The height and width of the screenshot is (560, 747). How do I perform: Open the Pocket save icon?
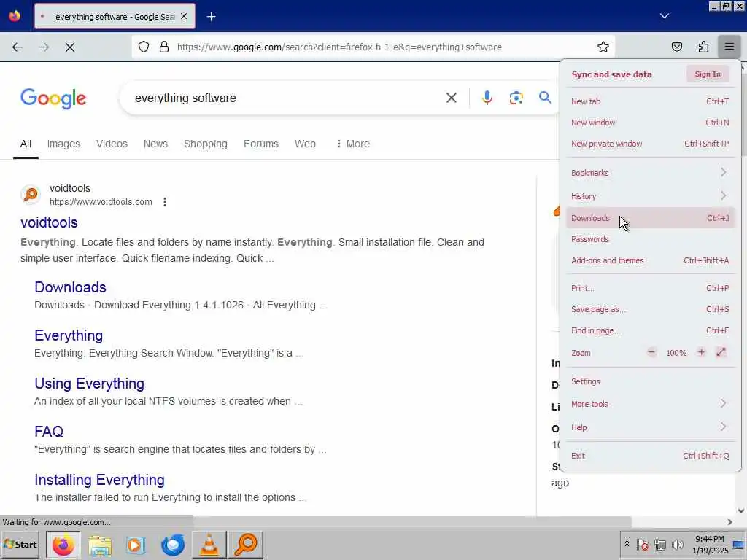[676, 47]
